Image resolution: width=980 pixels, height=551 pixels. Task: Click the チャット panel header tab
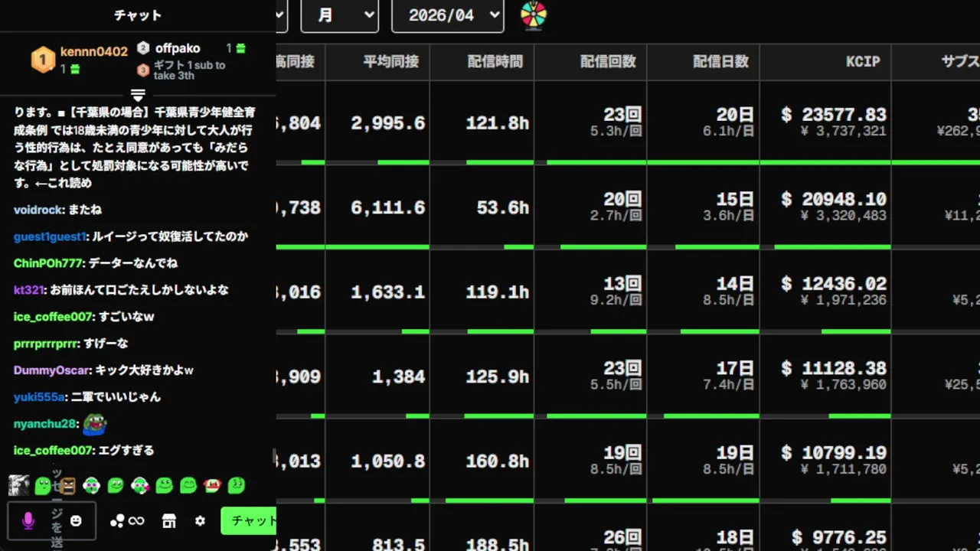pyautogui.click(x=138, y=15)
